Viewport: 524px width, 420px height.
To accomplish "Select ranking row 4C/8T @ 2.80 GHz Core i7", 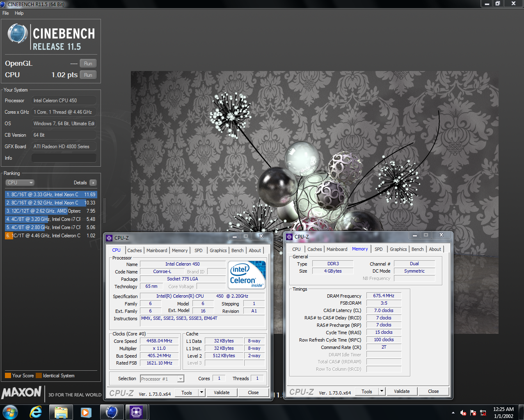I will tap(51, 227).
